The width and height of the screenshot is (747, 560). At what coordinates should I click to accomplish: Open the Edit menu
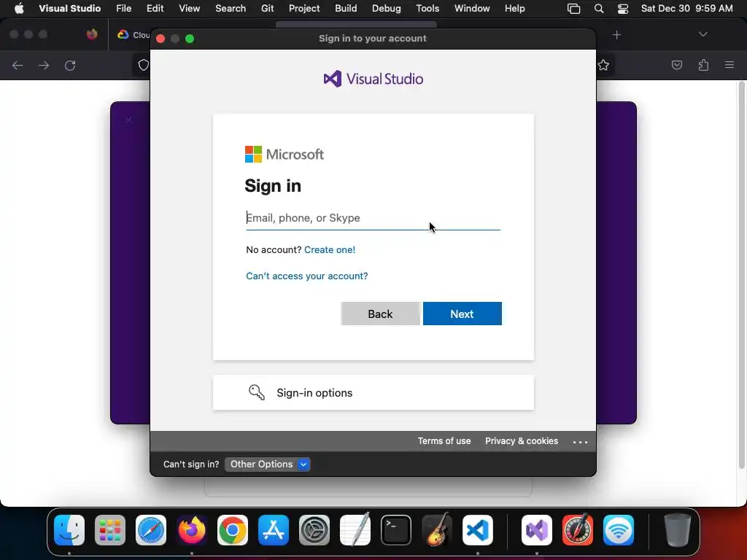coord(155,9)
